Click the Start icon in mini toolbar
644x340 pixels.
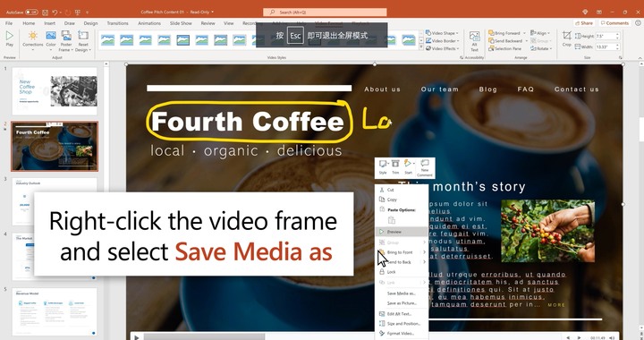pos(408,164)
